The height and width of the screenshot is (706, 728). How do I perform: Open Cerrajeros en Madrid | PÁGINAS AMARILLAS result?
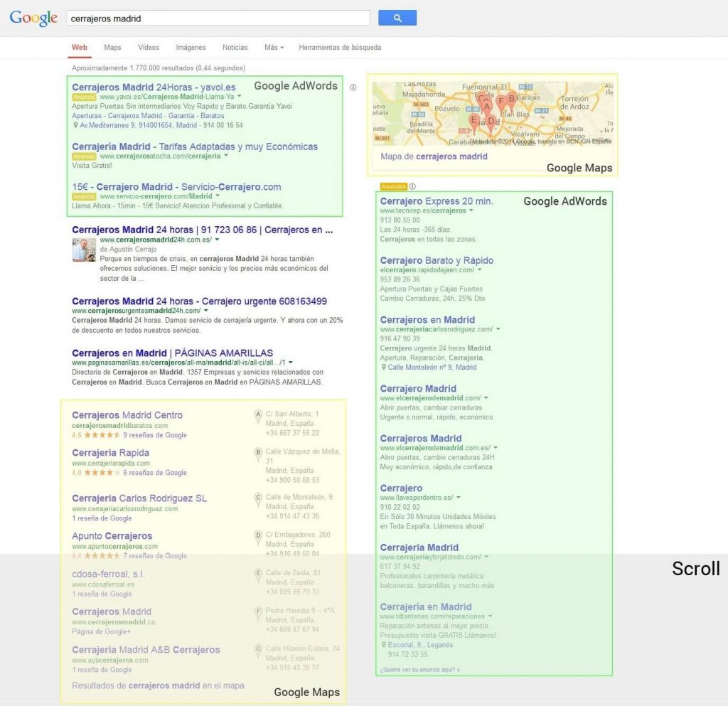pyautogui.click(x=172, y=353)
